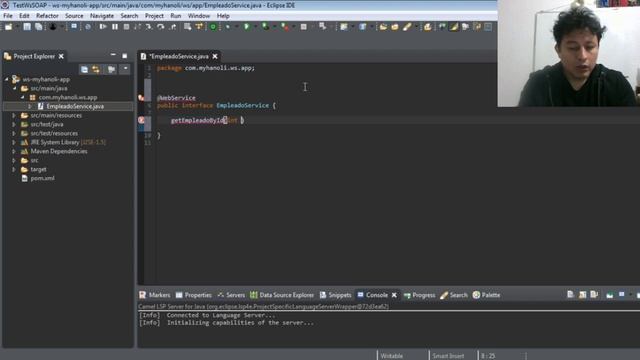
Task: Open the Debug launch dropdown arrow
Action: click(x=237, y=27)
